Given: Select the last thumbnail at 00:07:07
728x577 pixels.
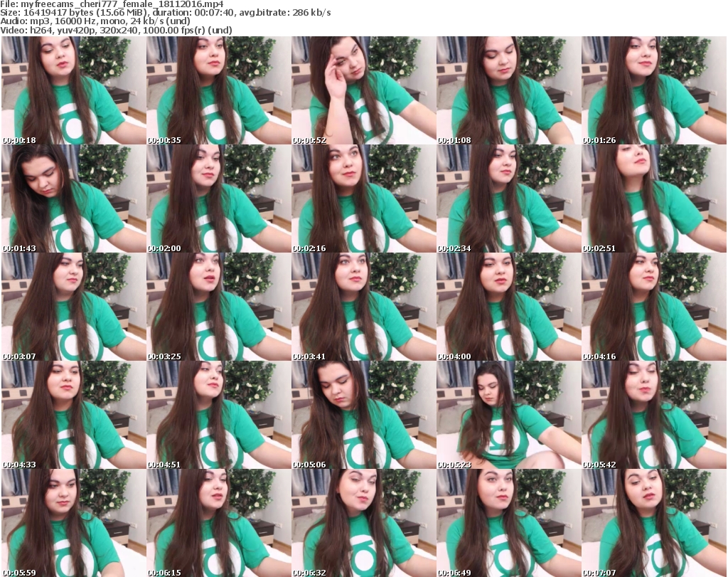Looking at the screenshot, I should pos(654,523).
